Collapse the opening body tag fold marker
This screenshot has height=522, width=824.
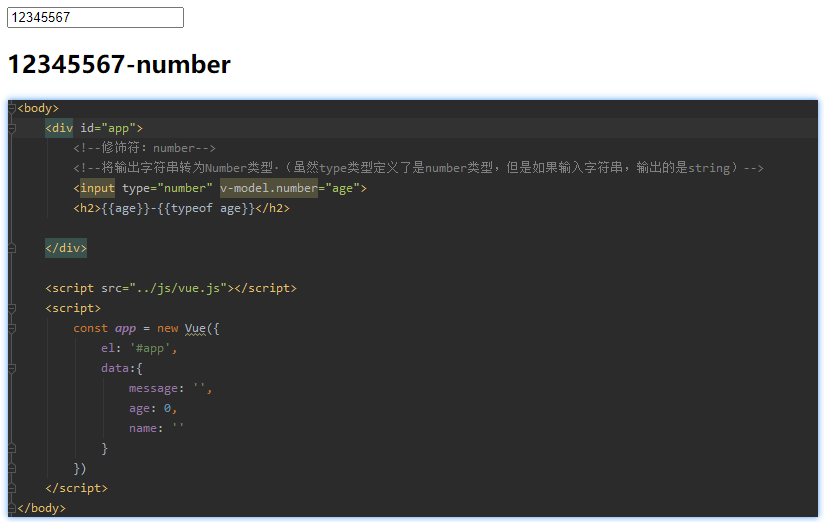click(12, 108)
